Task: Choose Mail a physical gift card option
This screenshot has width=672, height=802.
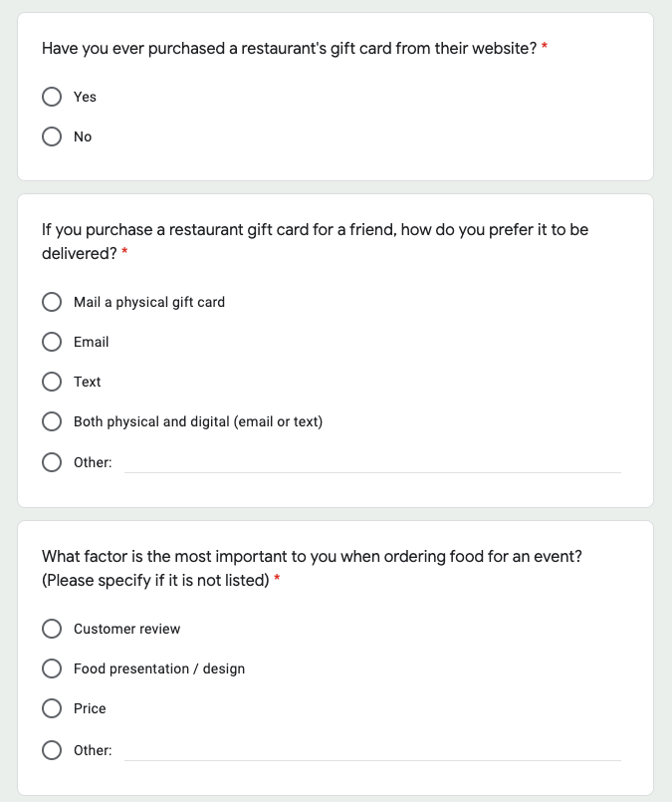Action: [52, 302]
